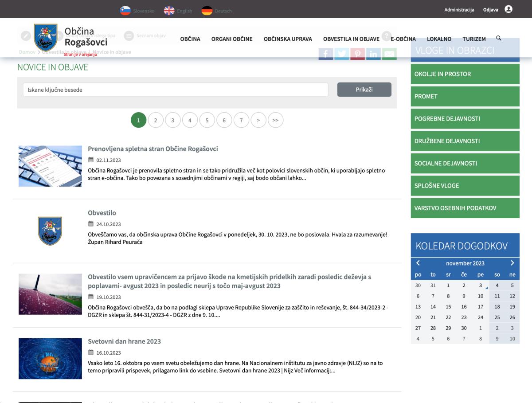
Task: Share page on Twitter
Action: [342, 54]
